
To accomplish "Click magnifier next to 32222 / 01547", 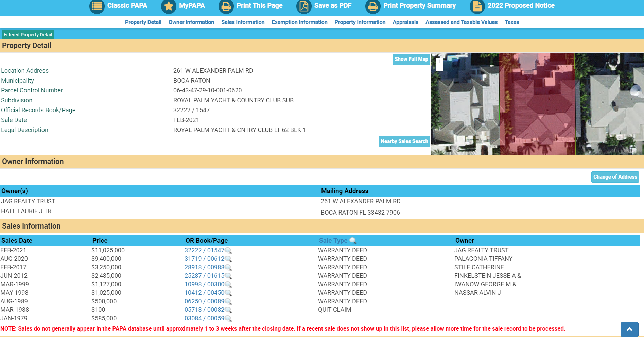I will 228,251.
